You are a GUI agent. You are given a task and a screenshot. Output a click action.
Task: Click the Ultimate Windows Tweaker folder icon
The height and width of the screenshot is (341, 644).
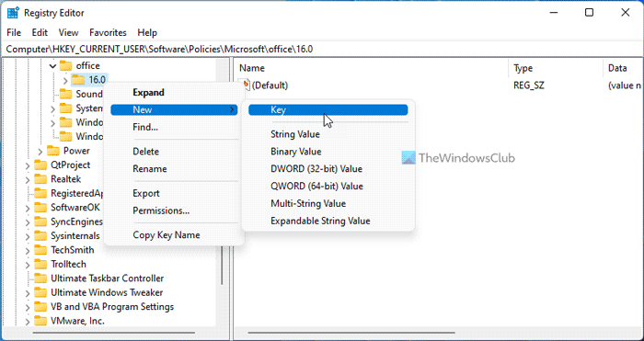[40, 292]
